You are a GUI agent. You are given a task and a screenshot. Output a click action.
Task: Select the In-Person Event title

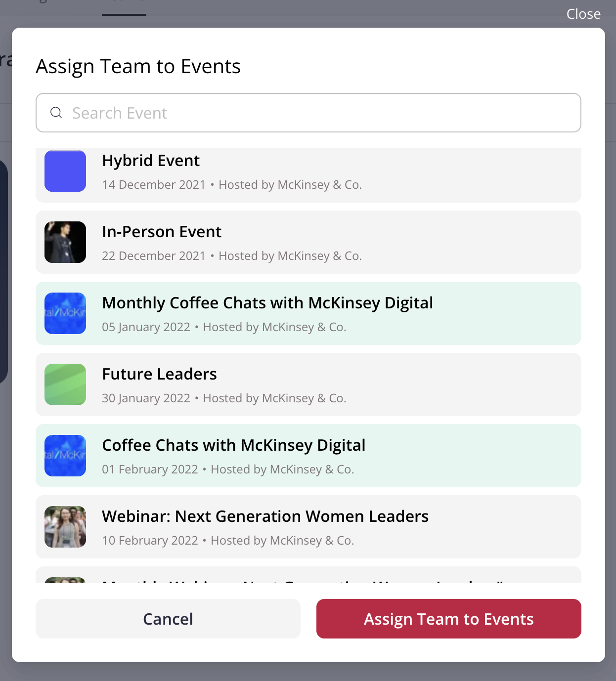pyautogui.click(x=162, y=232)
